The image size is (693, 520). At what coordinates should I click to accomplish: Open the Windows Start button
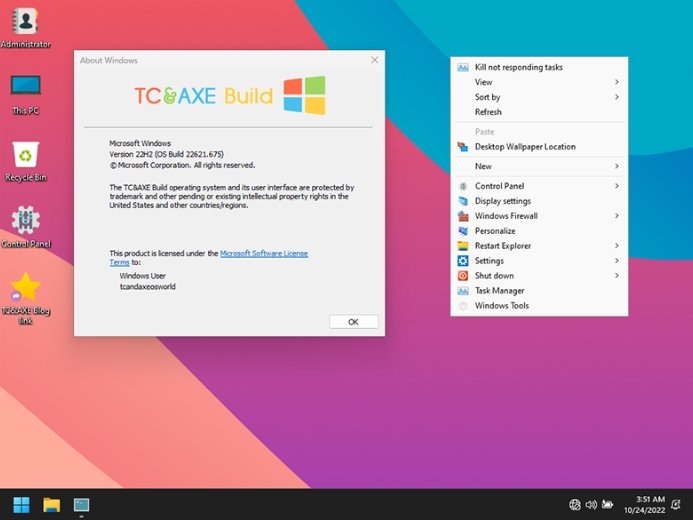coord(21,505)
